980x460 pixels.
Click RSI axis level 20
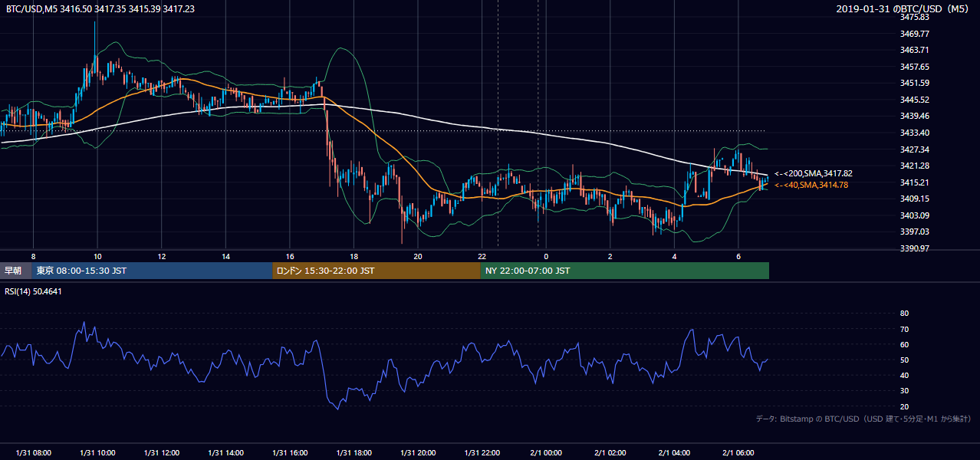pyautogui.click(x=904, y=406)
